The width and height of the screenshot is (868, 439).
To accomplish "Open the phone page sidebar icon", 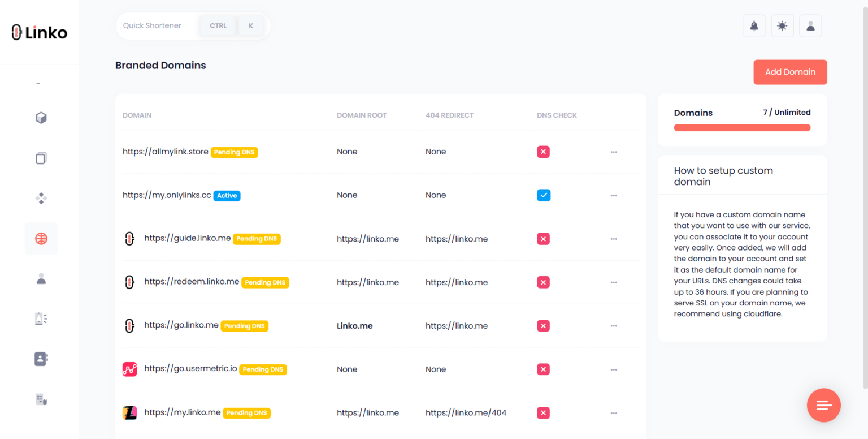I will (x=41, y=319).
